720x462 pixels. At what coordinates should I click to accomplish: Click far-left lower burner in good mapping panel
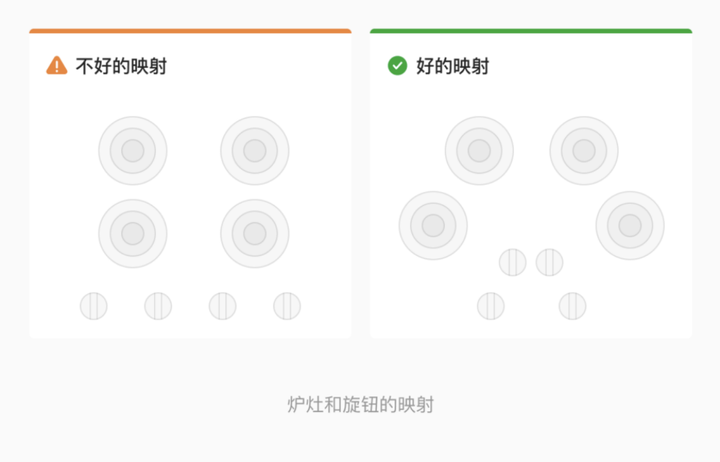[x=433, y=225]
